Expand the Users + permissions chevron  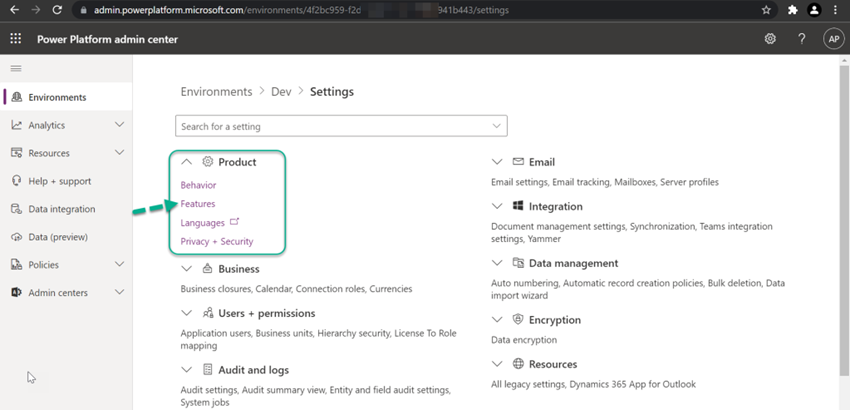(186, 313)
